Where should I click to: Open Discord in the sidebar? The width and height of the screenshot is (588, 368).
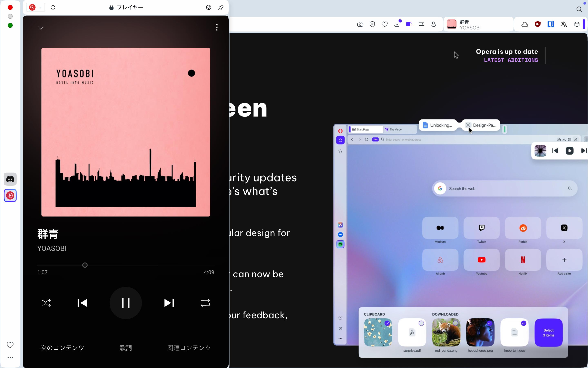(10, 179)
